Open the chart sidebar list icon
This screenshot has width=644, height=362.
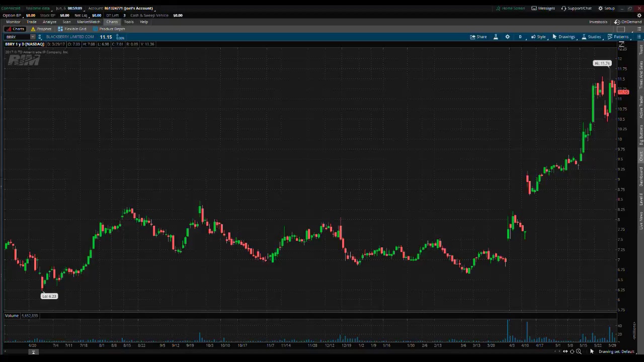(x=639, y=37)
